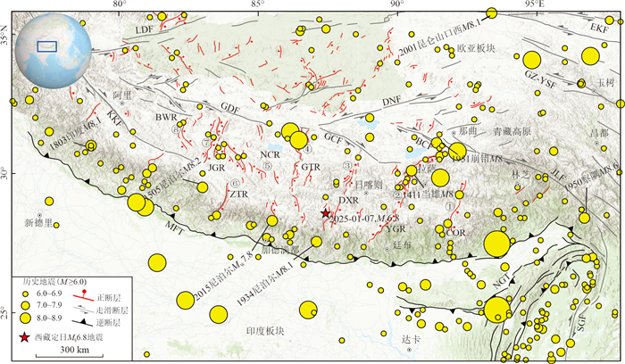
Task: Click the LDF fault label
Action: click(x=145, y=30)
